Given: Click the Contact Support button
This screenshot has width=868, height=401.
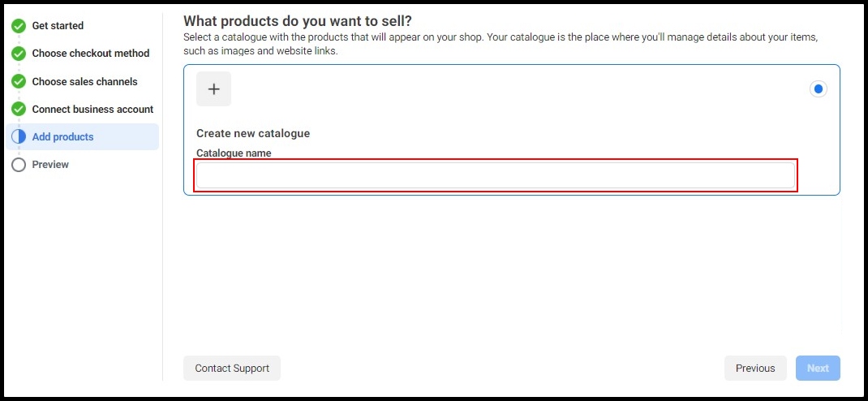Looking at the screenshot, I should click(x=232, y=369).
